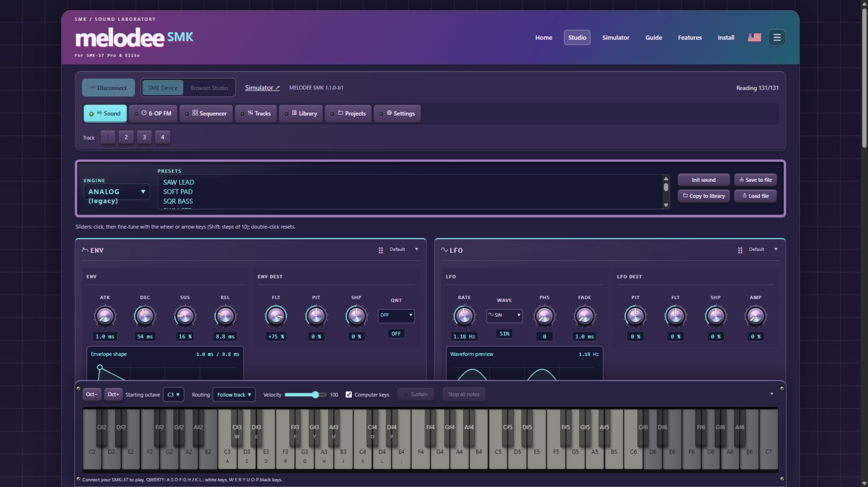Open the Starting octave C3 dropdown
The image size is (868, 487).
point(173,394)
